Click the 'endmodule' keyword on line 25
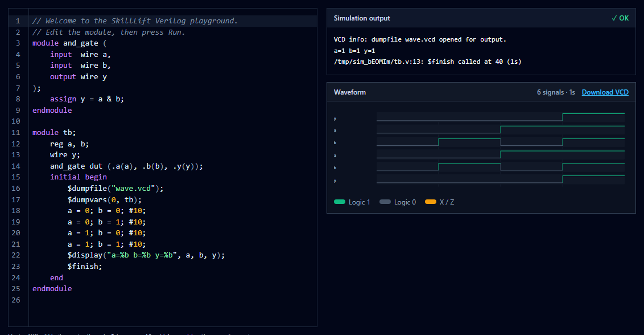Image resolution: width=644 pixels, height=335 pixels. click(x=52, y=288)
